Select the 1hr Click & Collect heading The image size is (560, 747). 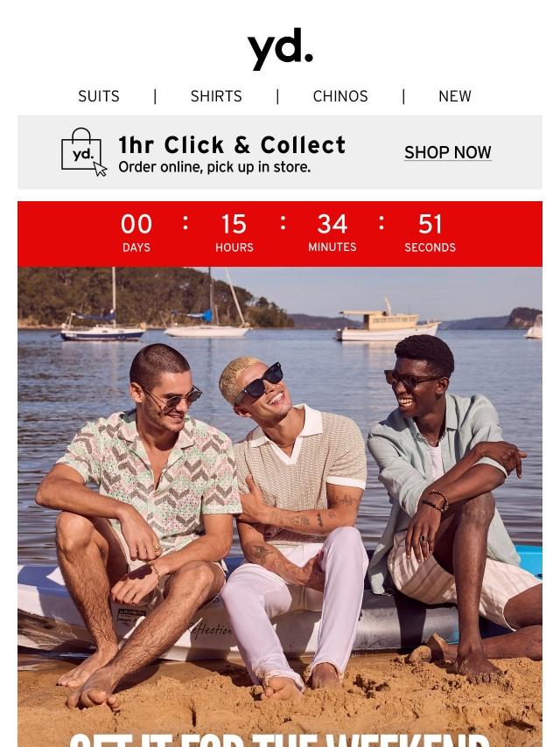tap(232, 145)
